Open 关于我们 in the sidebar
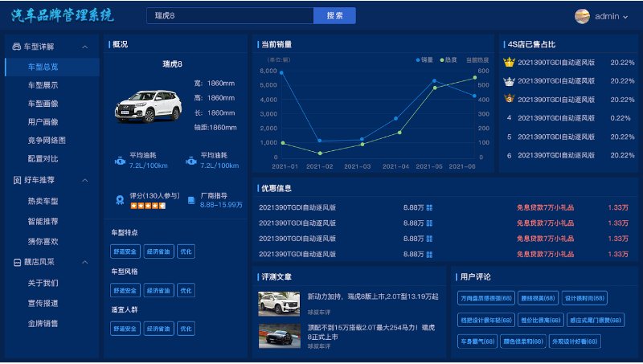This screenshot has height=364, width=643. pyautogui.click(x=43, y=284)
